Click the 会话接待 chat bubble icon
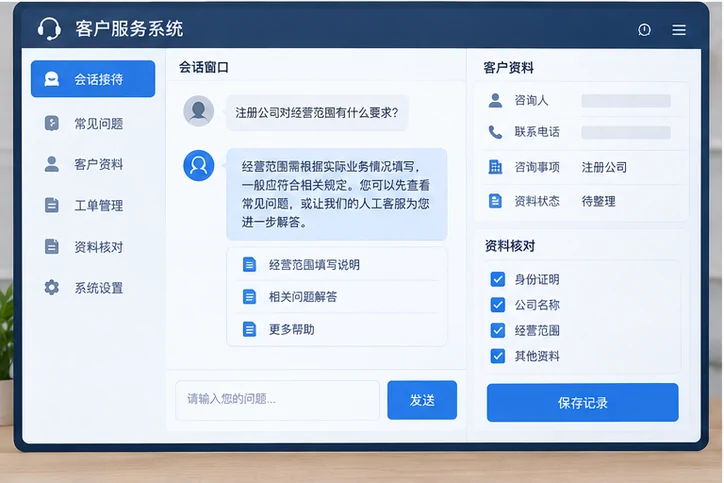 pyautogui.click(x=51, y=79)
